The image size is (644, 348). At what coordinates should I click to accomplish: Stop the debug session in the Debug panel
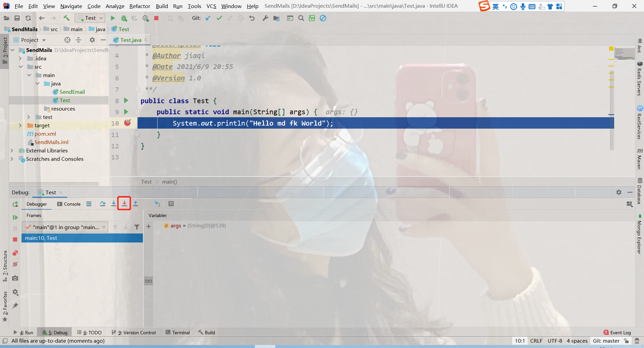point(15,239)
